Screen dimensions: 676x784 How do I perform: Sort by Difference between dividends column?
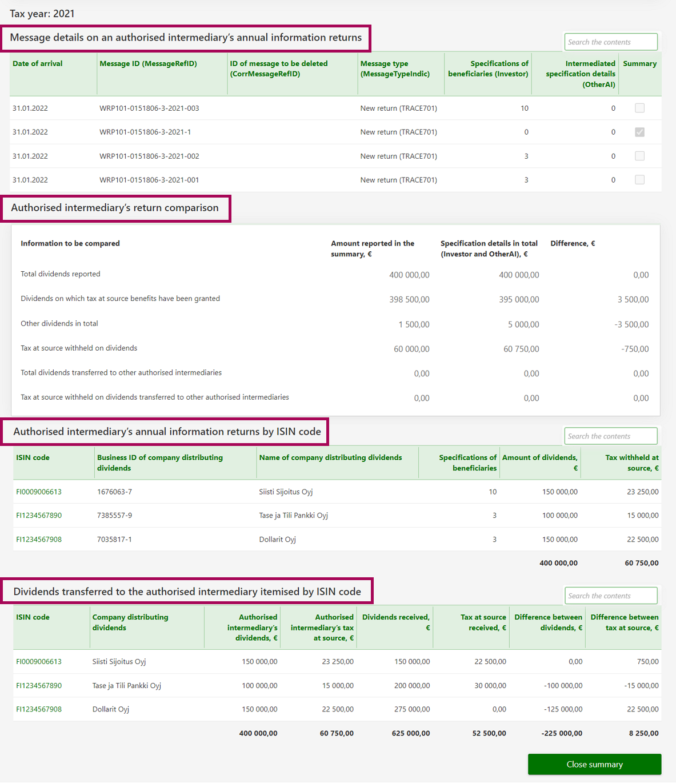(x=548, y=622)
